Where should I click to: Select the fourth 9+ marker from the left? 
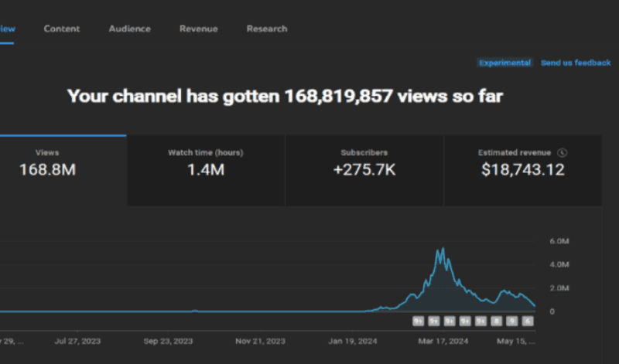[x=465, y=321]
